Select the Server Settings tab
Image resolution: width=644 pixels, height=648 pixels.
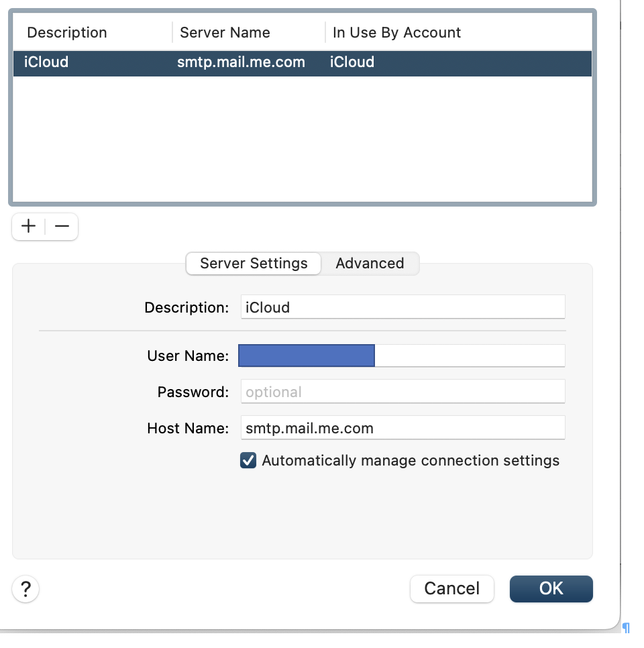click(254, 264)
